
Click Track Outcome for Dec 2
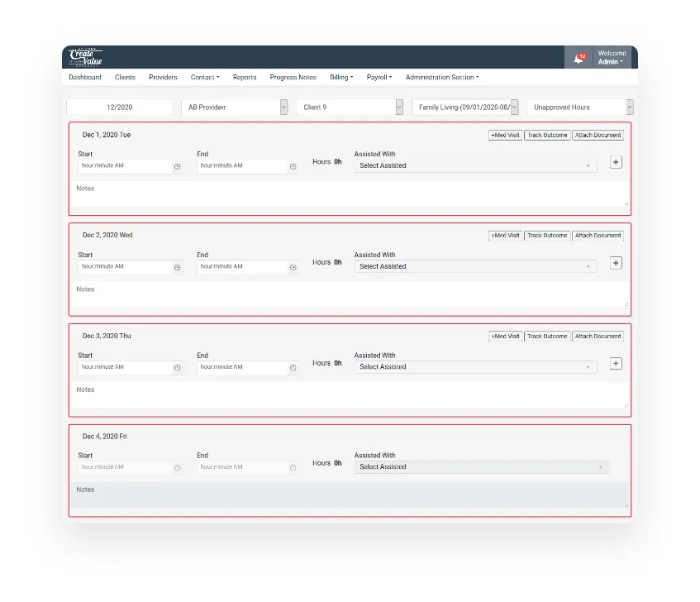[x=547, y=236]
